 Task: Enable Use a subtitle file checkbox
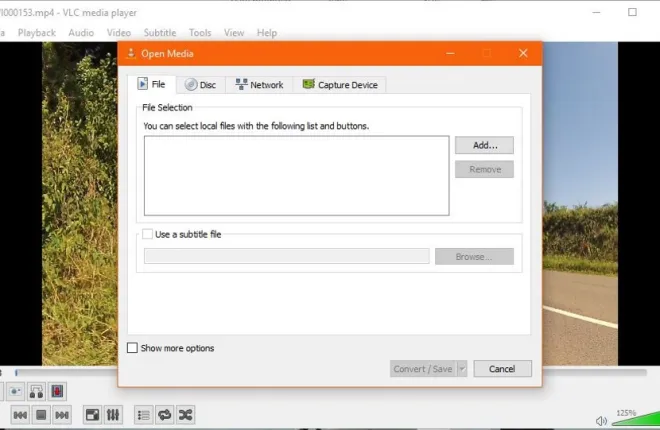pos(147,234)
